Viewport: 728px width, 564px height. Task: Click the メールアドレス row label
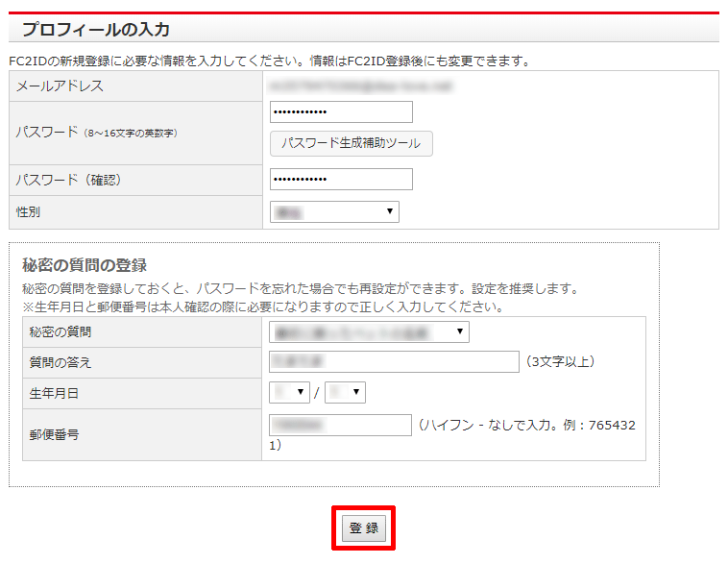(x=60, y=86)
